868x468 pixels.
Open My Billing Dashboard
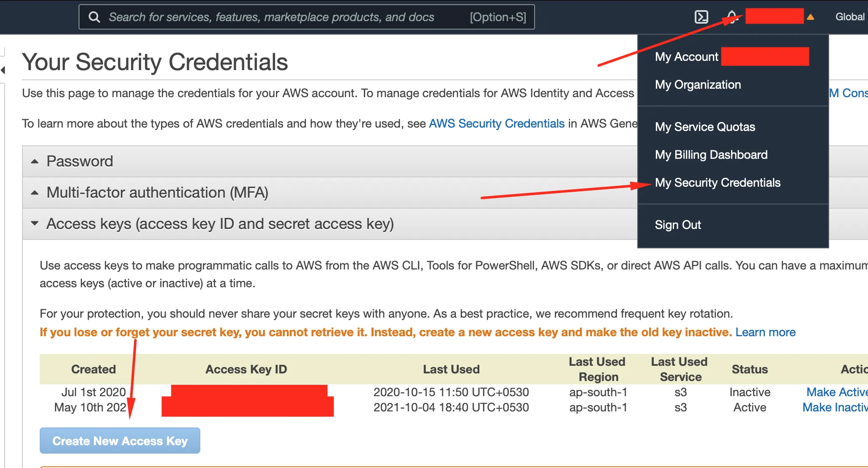click(x=711, y=155)
